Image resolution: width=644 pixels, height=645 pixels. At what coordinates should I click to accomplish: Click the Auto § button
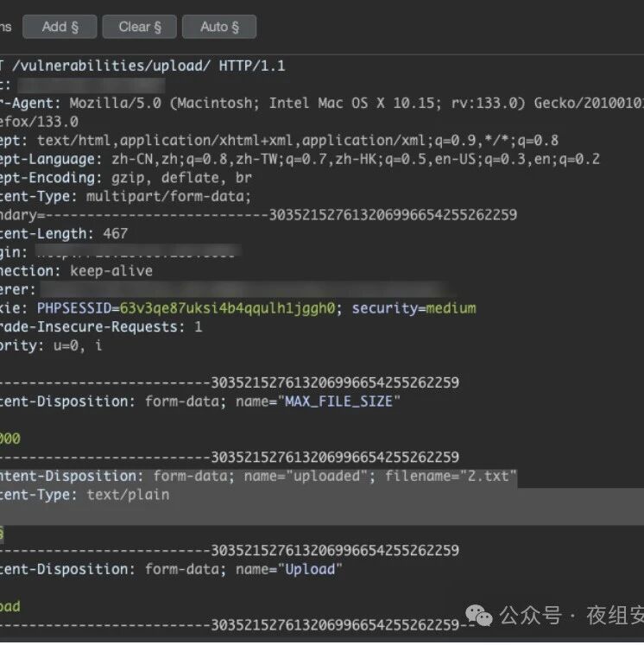point(219,27)
